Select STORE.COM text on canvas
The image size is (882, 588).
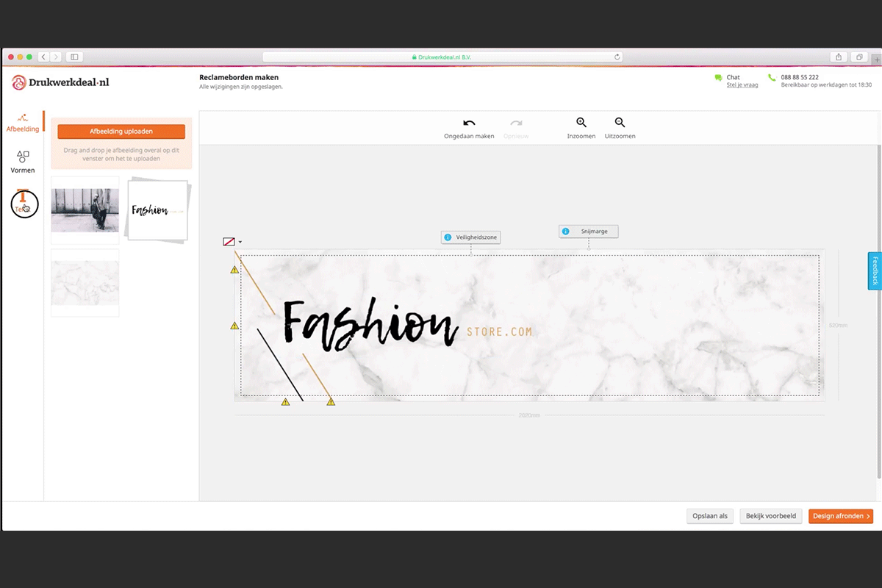tap(499, 332)
